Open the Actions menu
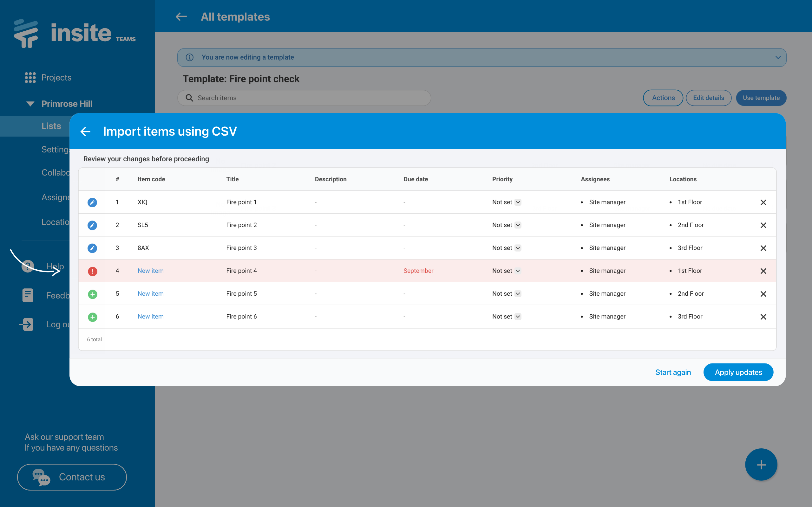Viewport: 812px width, 507px height. (x=663, y=98)
